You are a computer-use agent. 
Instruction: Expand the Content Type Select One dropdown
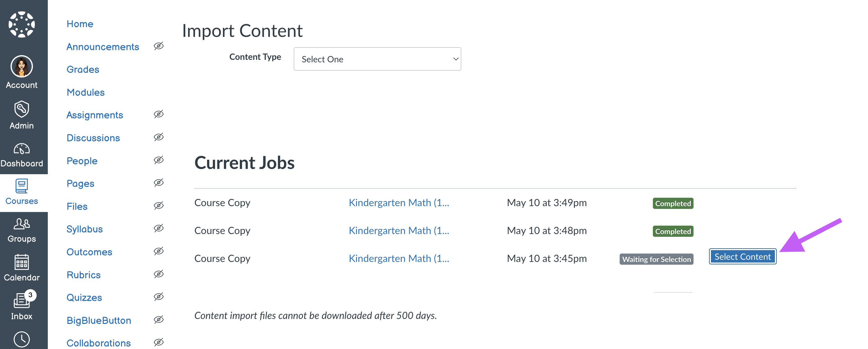[377, 59]
